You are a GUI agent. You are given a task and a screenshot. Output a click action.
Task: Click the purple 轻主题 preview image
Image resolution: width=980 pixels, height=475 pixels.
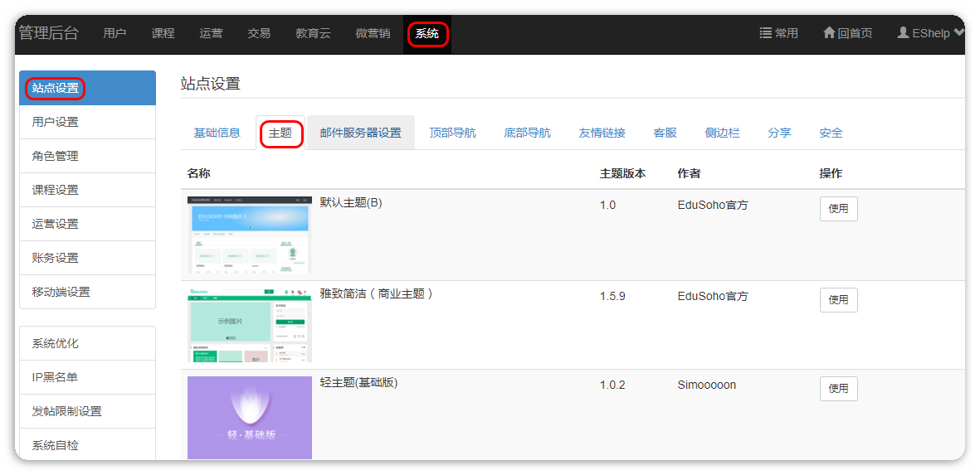pyautogui.click(x=249, y=417)
